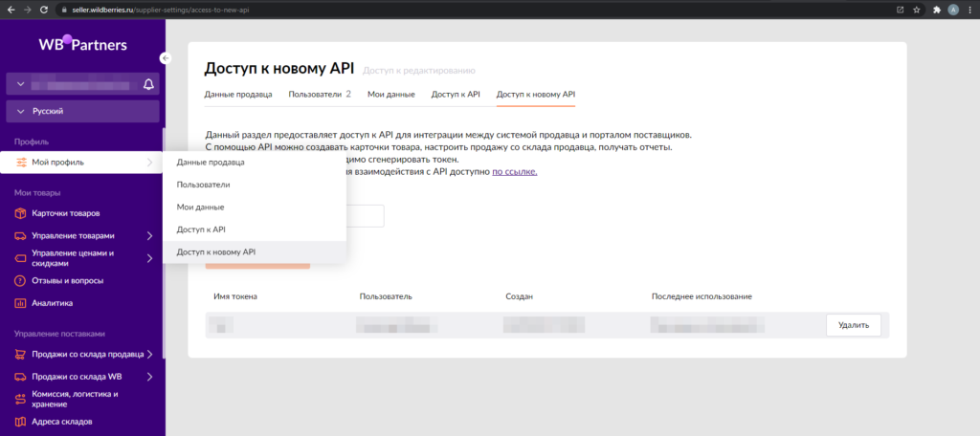Choose Данные продавца in flyout menu
980x436 pixels.
point(254,163)
